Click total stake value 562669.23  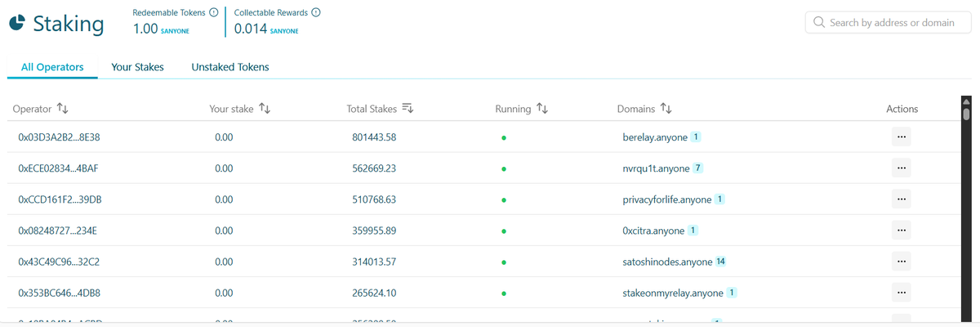coord(373,168)
